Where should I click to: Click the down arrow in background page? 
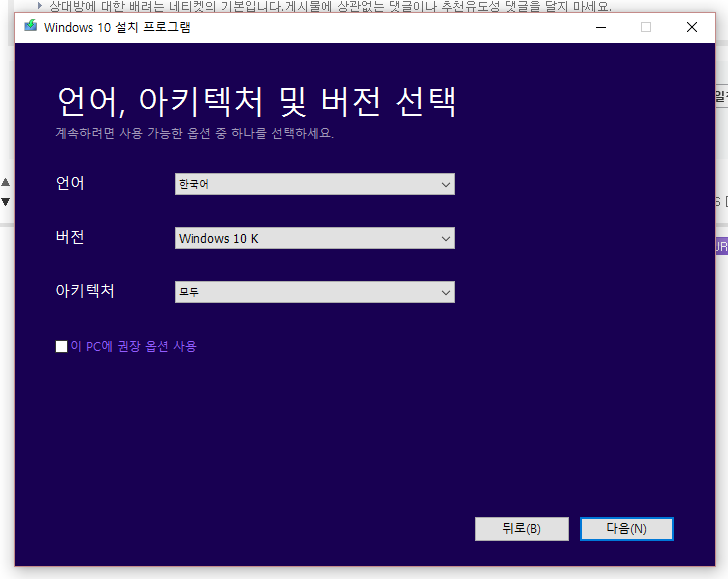coord(6,202)
